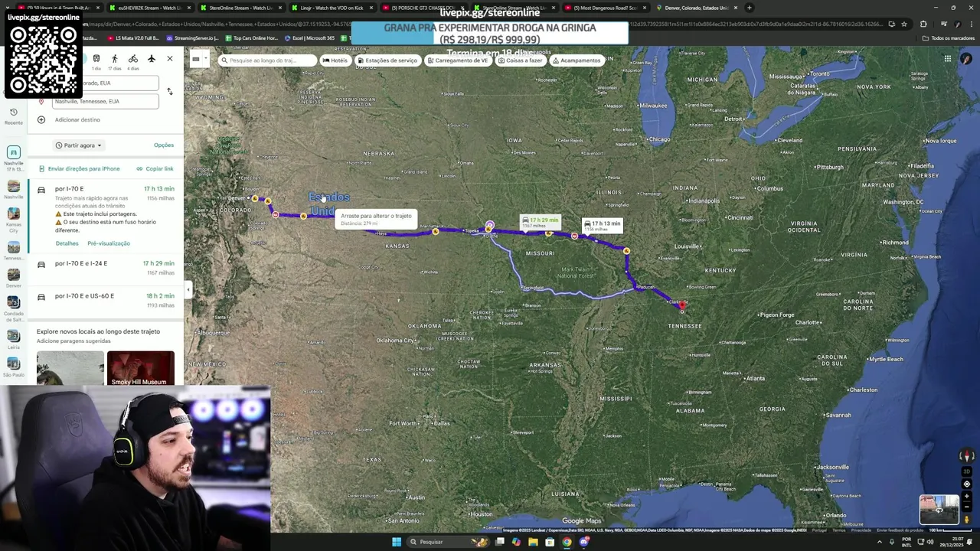Switch to Most Dangerous Road tab

click(605, 8)
